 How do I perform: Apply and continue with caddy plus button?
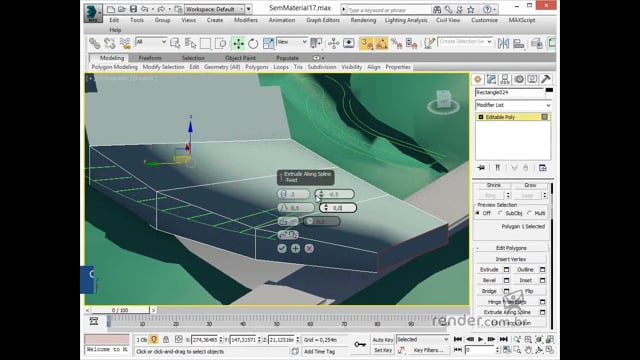296,248
